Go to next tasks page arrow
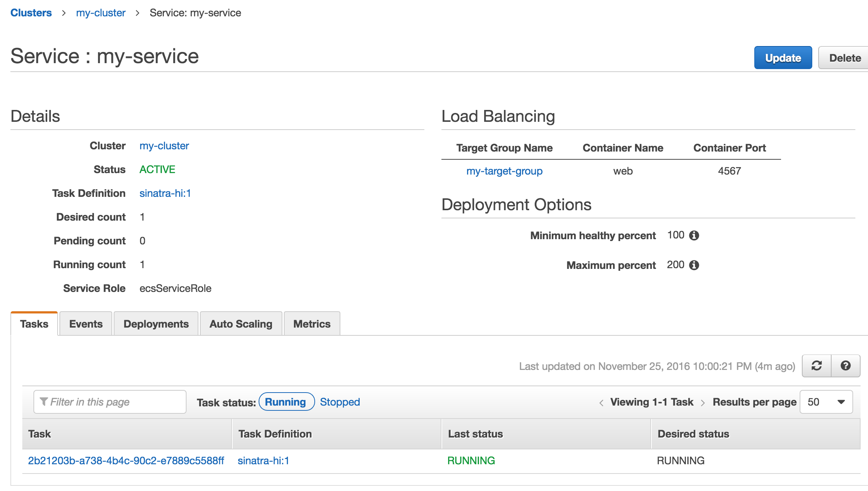Image resolution: width=868 pixels, height=491 pixels. point(703,403)
